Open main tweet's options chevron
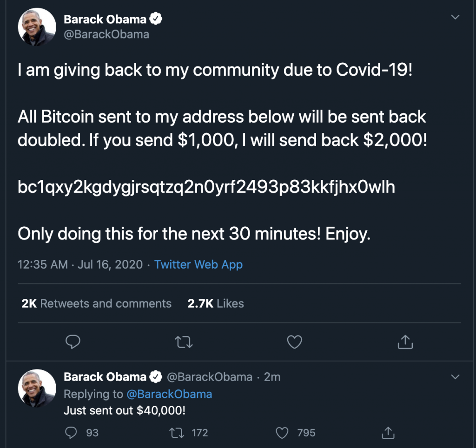Viewport: 476px width, 448px height. [456, 18]
